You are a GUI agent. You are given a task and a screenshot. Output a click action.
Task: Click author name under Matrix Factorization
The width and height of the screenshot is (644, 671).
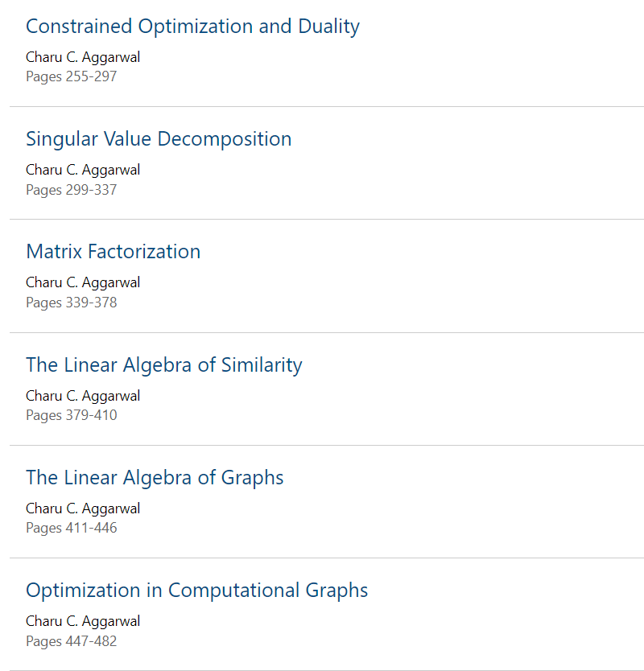[83, 283]
